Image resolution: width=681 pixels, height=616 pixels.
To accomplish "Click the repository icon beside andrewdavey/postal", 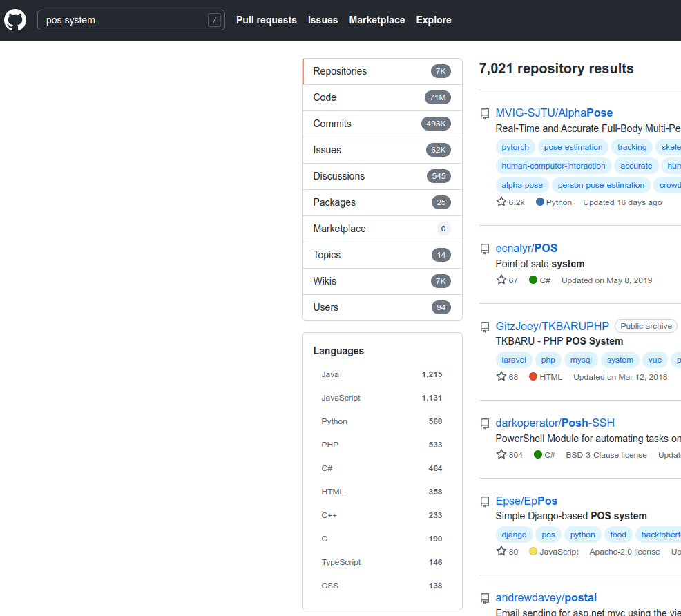I will pos(485,599).
